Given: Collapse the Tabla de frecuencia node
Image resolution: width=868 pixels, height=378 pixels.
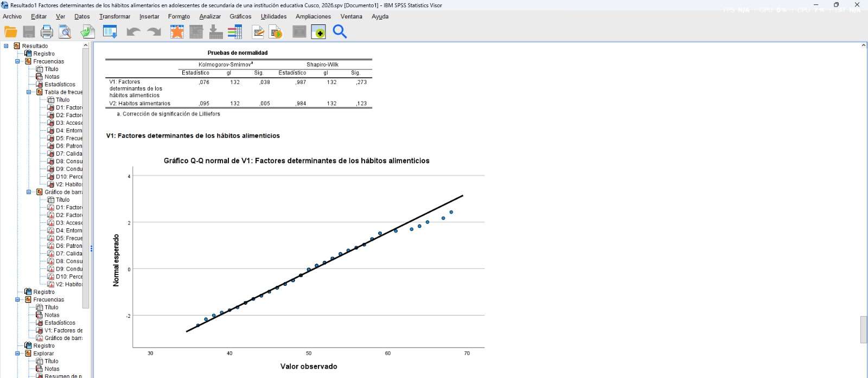Looking at the screenshot, I should 29,92.
